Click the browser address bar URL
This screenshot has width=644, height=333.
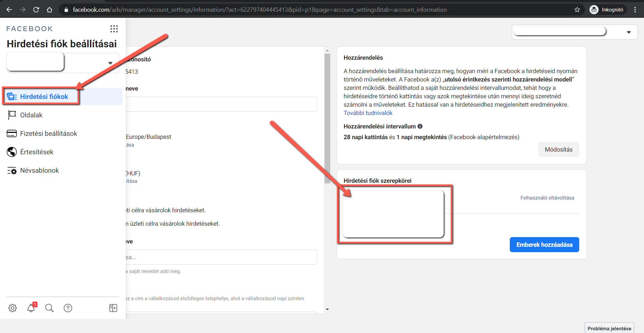[260, 10]
